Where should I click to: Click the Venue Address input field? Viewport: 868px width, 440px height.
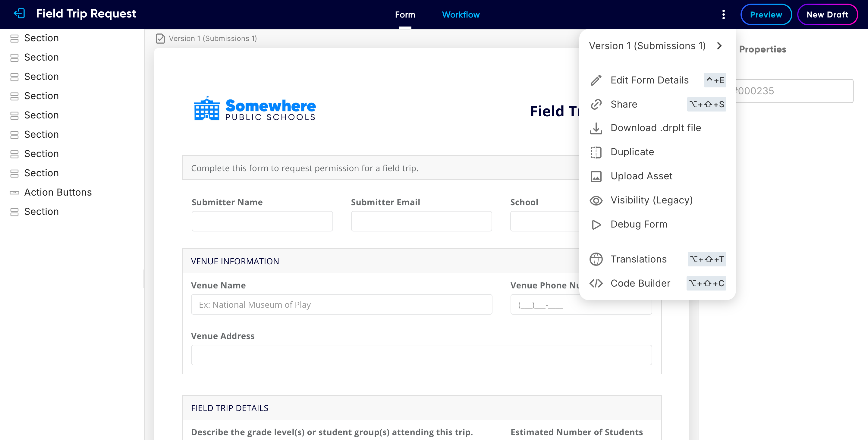[x=421, y=355]
